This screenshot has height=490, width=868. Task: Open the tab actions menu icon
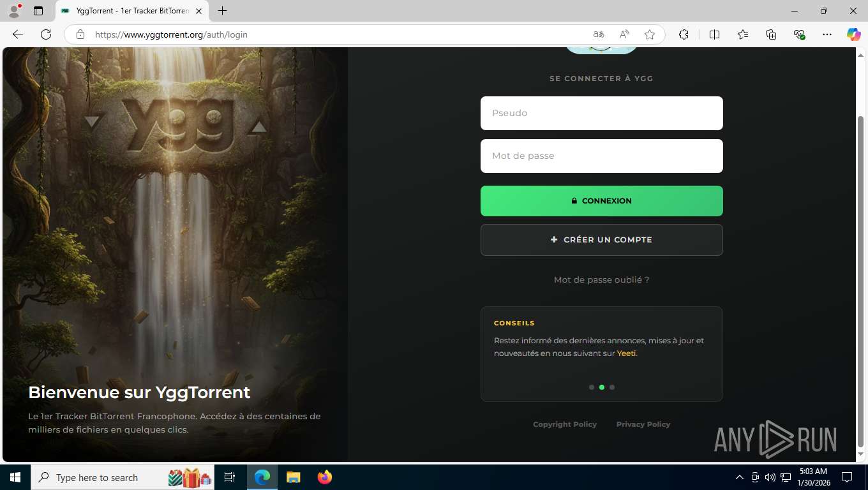tap(38, 11)
